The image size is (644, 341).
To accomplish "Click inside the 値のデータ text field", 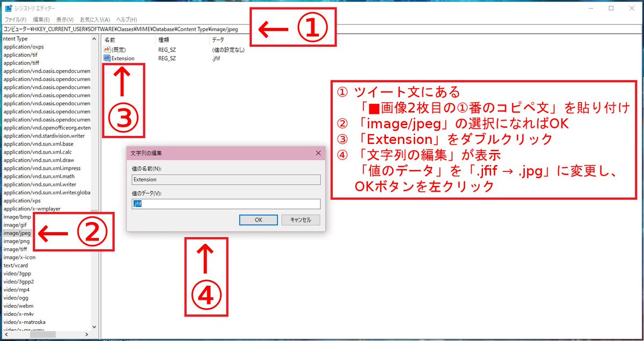I will (225, 204).
